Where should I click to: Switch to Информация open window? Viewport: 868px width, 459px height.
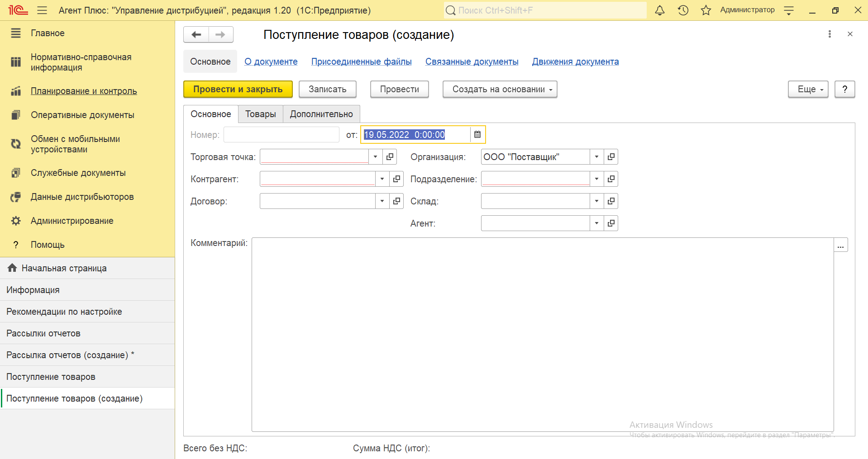(x=87, y=290)
